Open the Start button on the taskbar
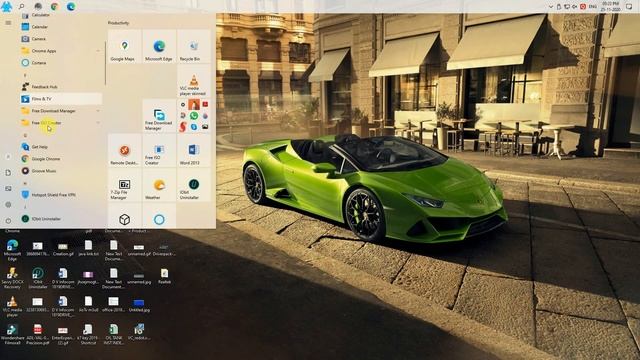Screen dimensions: 640x360 [x=7, y=7]
